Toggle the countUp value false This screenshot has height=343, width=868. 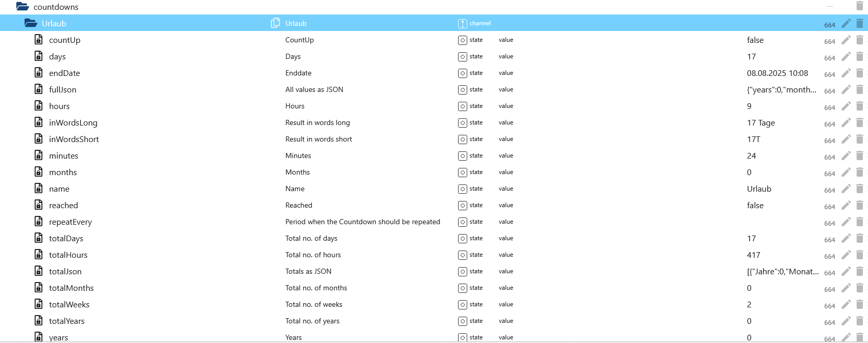click(x=755, y=40)
